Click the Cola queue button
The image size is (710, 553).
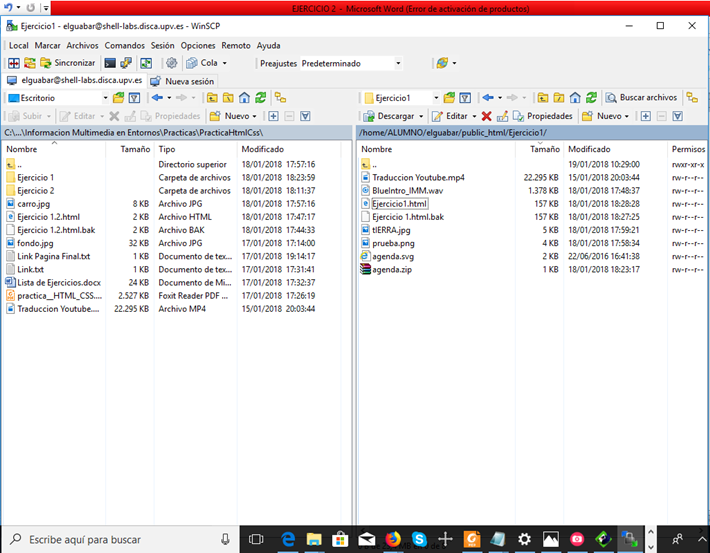coord(202,63)
